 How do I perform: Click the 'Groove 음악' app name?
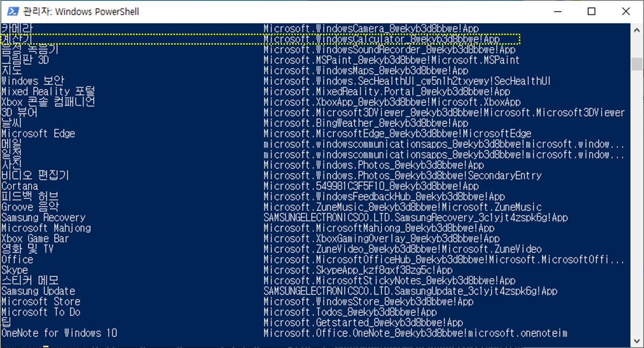30,207
